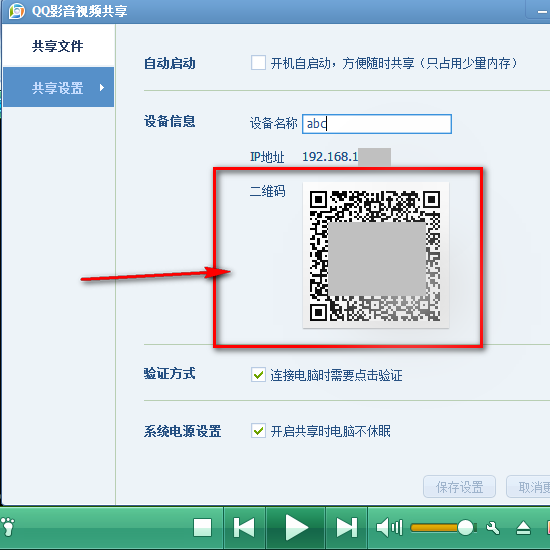This screenshot has height=550, width=550.
Task: Click the 系统电源设置 section label
Action: click(x=182, y=431)
